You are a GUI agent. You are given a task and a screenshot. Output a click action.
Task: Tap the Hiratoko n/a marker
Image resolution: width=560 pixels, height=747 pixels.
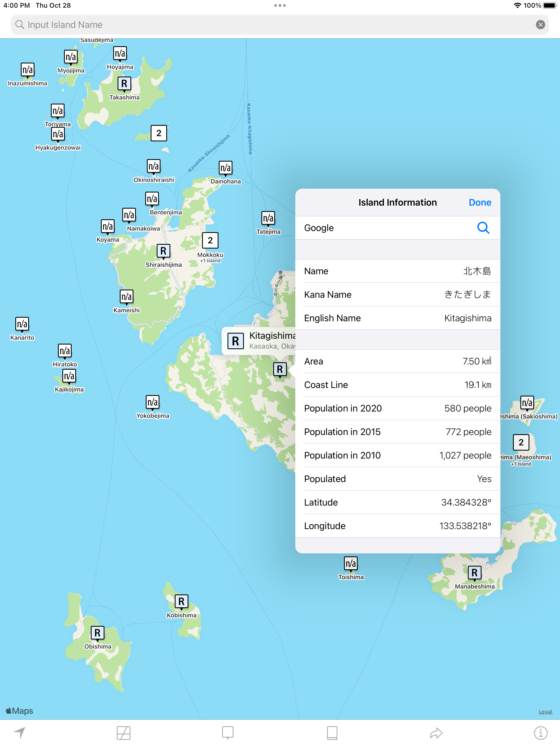65,351
